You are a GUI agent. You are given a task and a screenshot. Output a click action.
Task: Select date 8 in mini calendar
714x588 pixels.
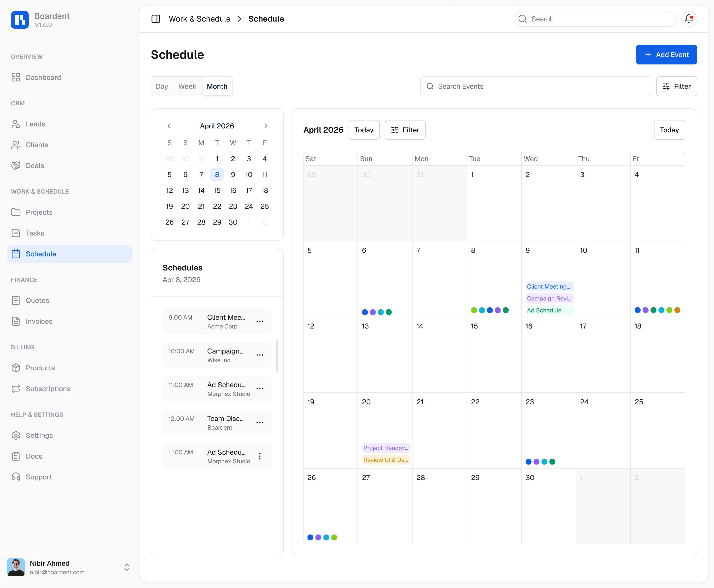[217, 175]
